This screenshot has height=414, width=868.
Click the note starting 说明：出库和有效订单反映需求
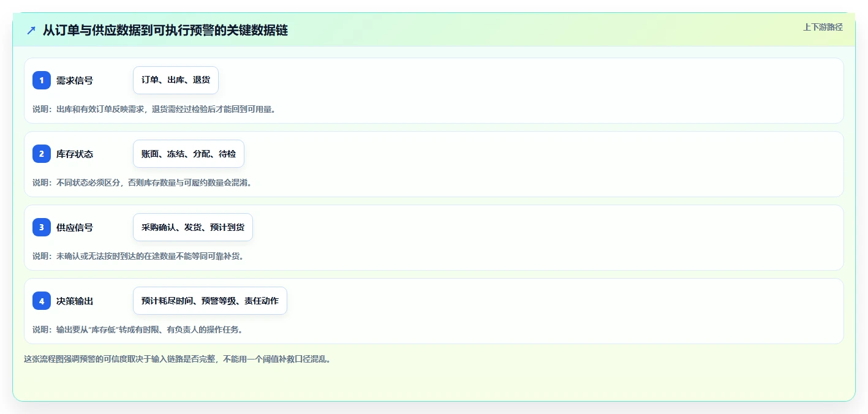pyautogui.click(x=154, y=109)
